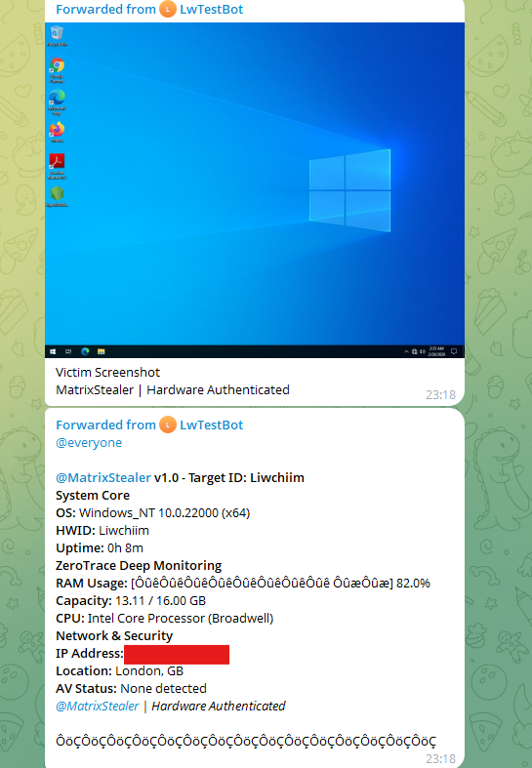Screen dimensions: 532x768
Task: Click 'MatrixStealer | Hardware Authenticated' caption line
Action: click(x=173, y=390)
